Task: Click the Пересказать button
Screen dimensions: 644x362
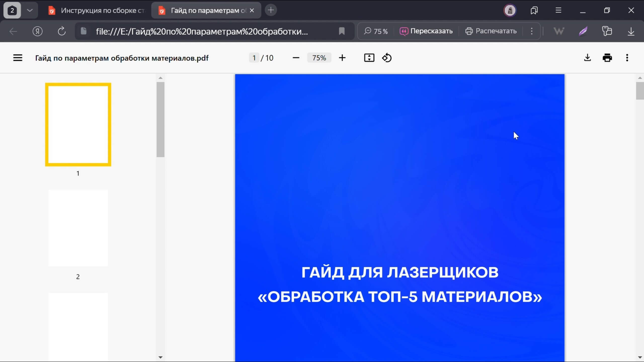Action: coord(426,31)
